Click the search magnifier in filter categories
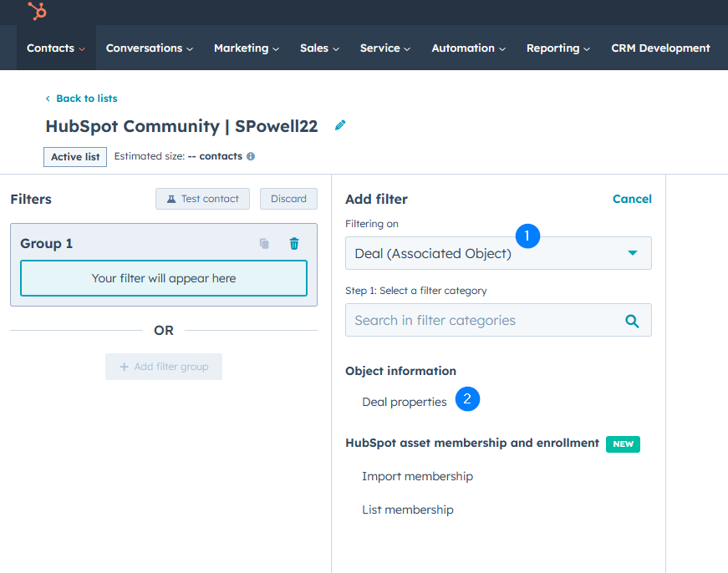728x573 pixels. (x=632, y=320)
